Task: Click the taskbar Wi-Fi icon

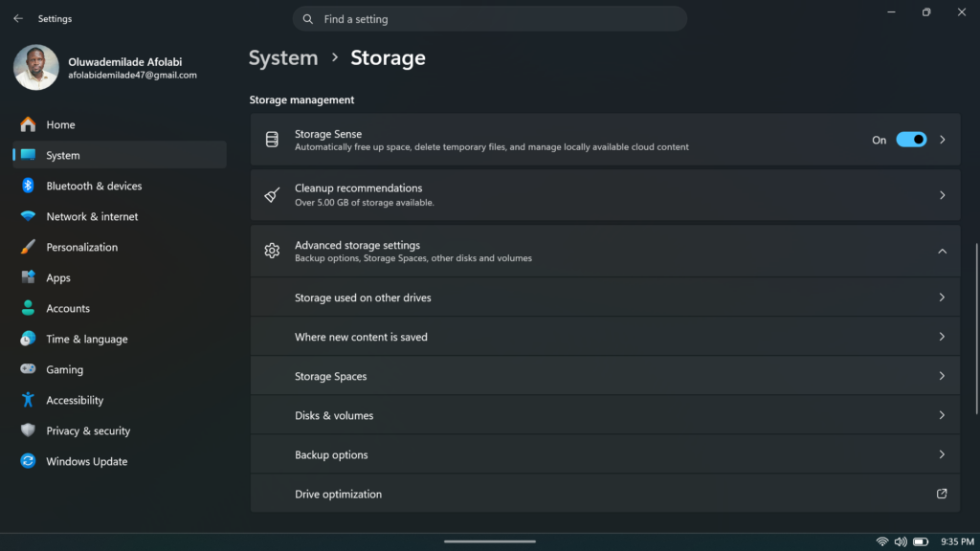Action: (881, 541)
